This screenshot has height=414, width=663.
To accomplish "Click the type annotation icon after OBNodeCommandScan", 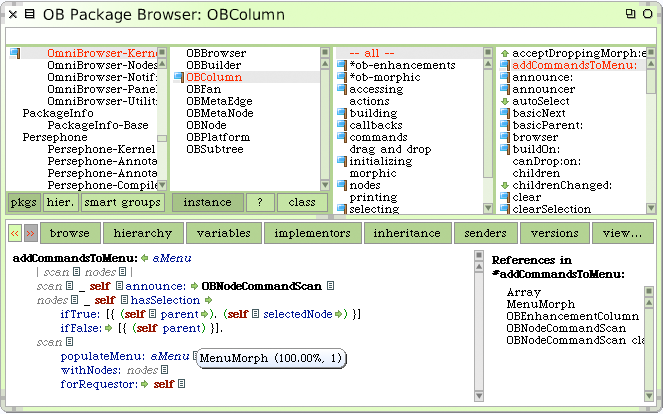I will 331,286.
